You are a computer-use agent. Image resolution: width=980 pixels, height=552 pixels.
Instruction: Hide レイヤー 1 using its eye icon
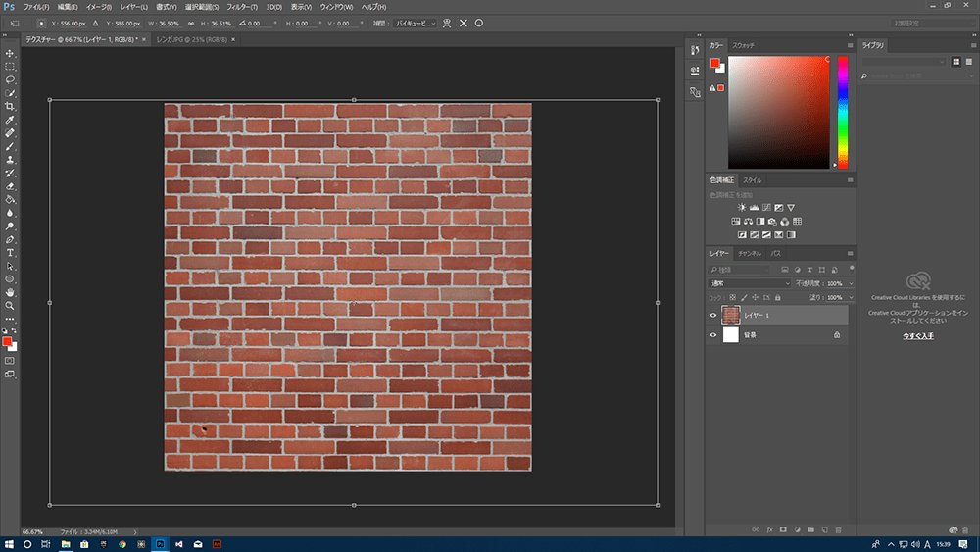tap(713, 315)
